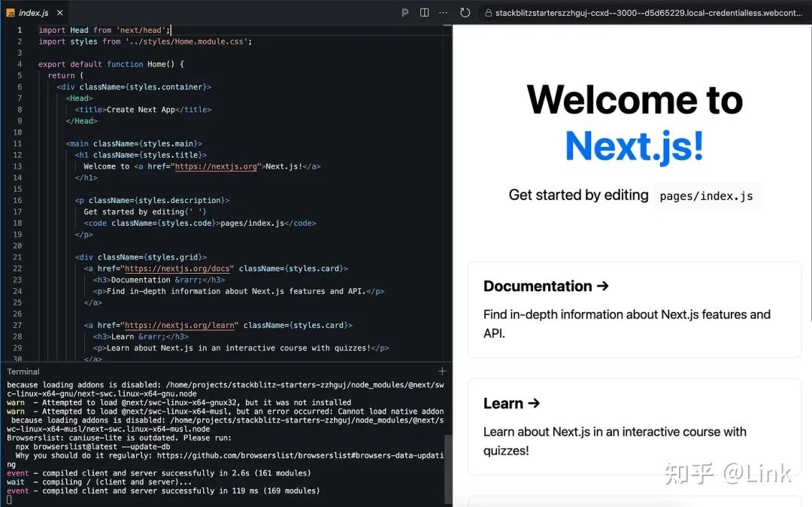Click the padlock icon in the address bar
The width and height of the screenshot is (812, 507).
(489, 13)
